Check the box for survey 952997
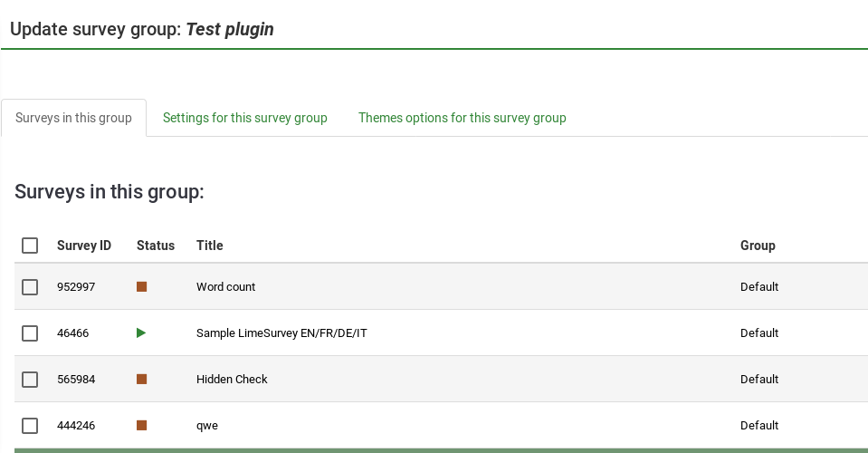The width and height of the screenshot is (868, 453). (x=30, y=287)
